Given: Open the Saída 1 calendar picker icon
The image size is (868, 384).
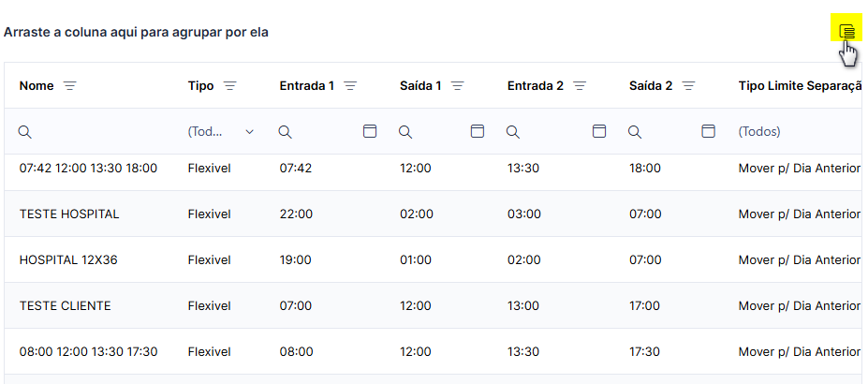Looking at the screenshot, I should click(x=478, y=131).
